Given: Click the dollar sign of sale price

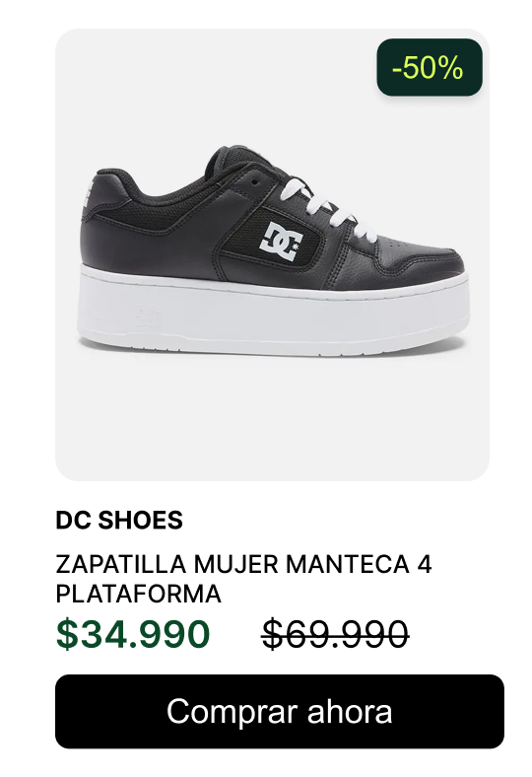Looking at the screenshot, I should [67, 634].
